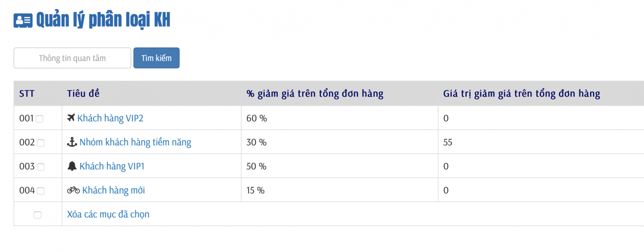Viewport: 644px width, 252px height.
Task: Open Nhóm khách hàng tiềm năng link
Action: (135, 142)
